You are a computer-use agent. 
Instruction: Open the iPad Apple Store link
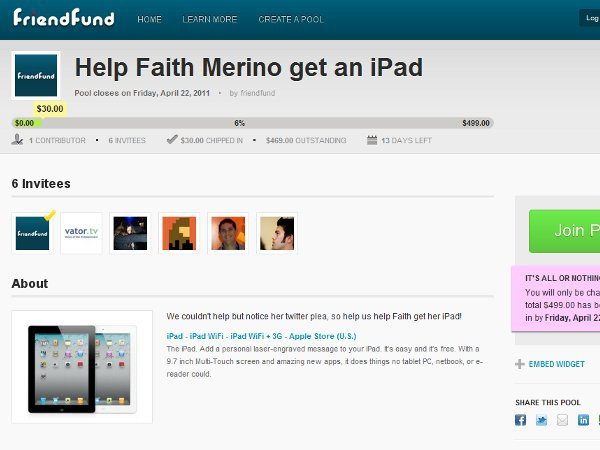pyautogui.click(x=261, y=336)
